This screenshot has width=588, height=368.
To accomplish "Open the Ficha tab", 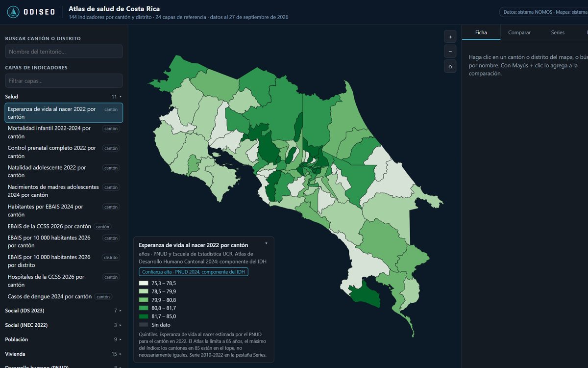I will (x=481, y=32).
